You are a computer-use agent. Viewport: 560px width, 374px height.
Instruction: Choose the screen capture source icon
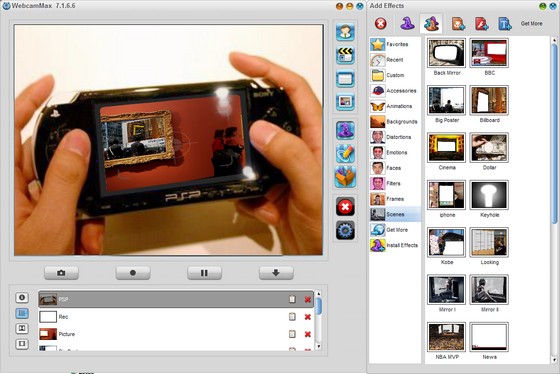[345, 78]
